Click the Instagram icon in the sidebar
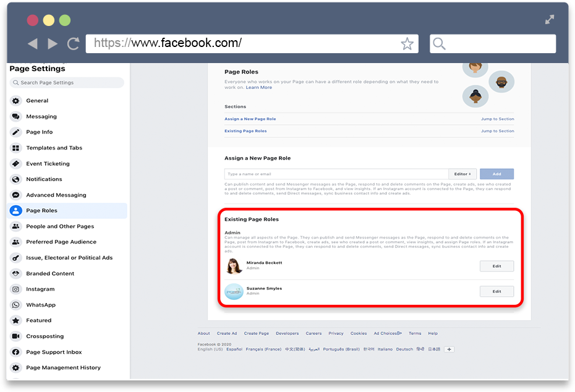This screenshot has width=575, height=392. pos(16,289)
